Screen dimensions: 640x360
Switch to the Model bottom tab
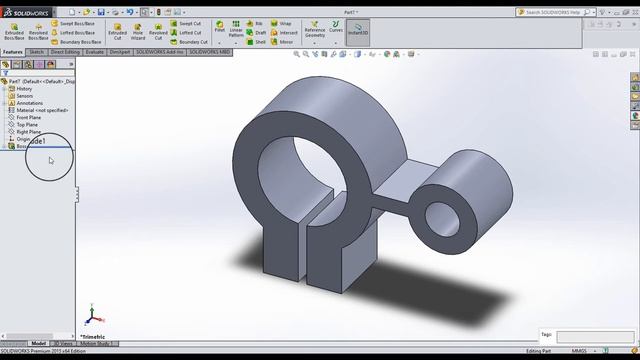click(x=39, y=344)
